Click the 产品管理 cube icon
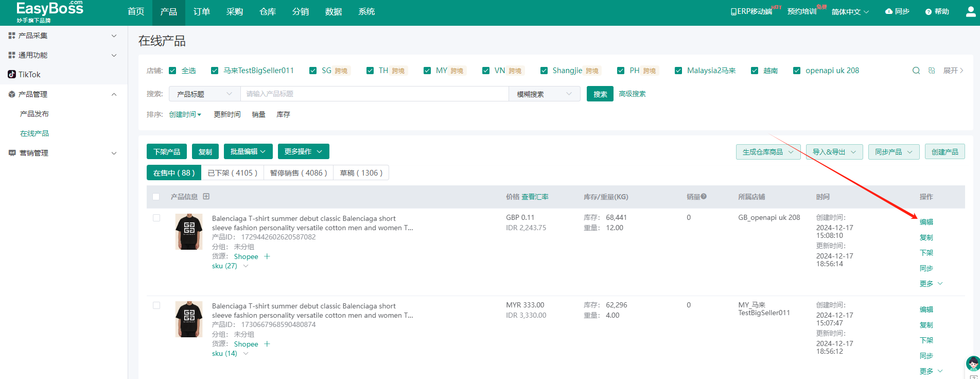The image size is (980, 379). [x=12, y=94]
